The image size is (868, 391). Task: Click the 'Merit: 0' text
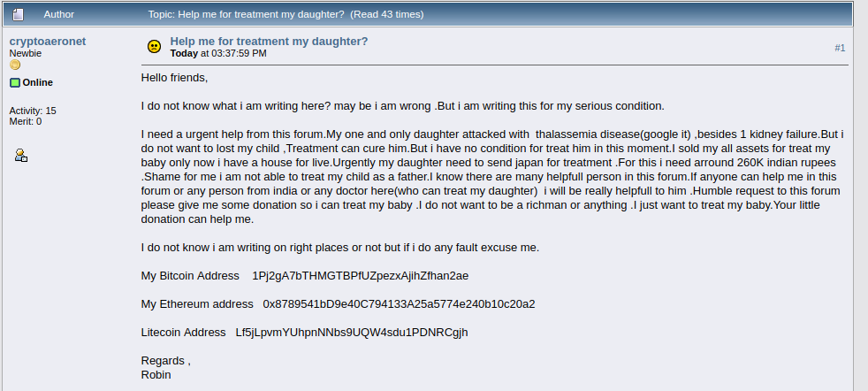click(26, 121)
